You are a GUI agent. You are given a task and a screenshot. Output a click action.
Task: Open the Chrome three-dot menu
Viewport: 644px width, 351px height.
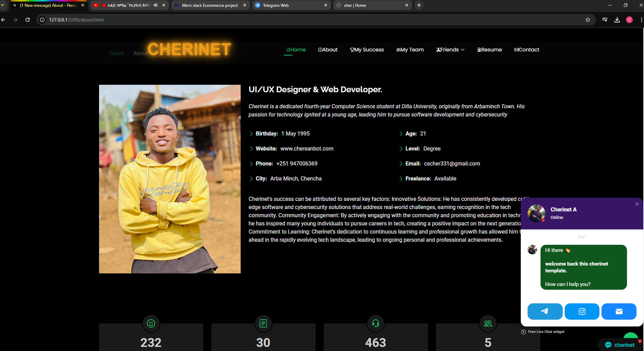point(641,20)
